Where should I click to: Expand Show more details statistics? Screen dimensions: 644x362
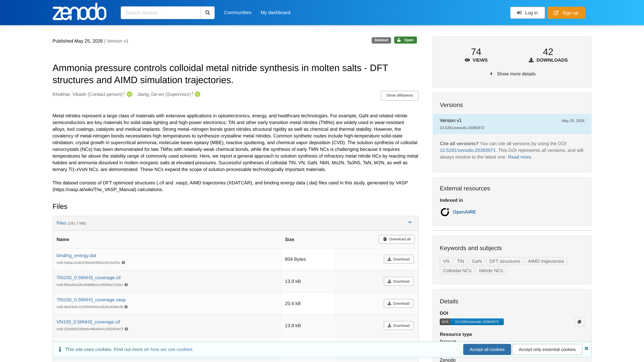click(513, 74)
